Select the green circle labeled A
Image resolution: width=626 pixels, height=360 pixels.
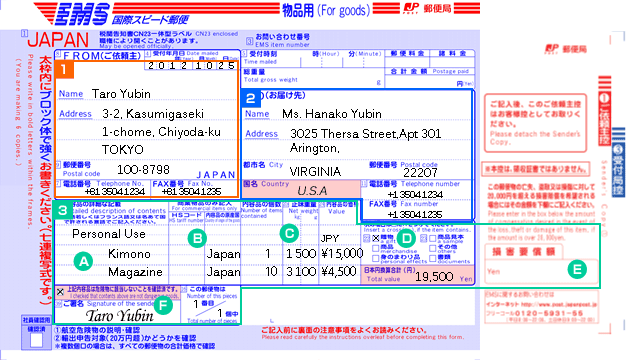(83, 261)
